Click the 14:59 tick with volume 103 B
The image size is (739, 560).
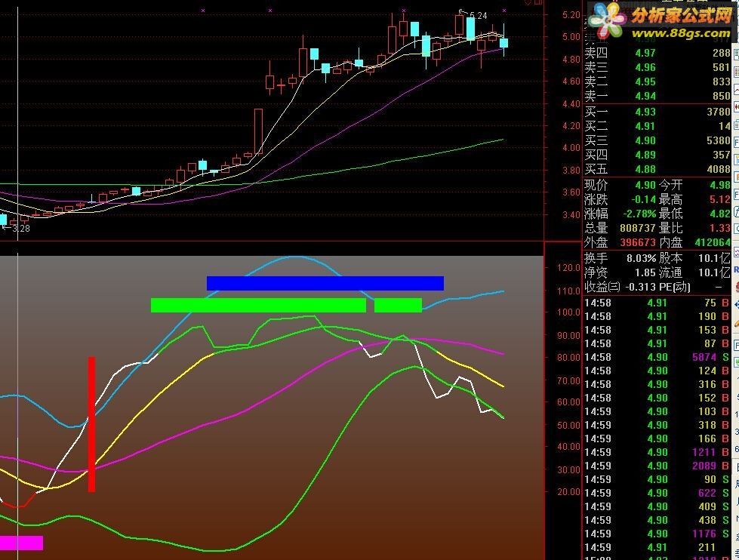click(657, 411)
